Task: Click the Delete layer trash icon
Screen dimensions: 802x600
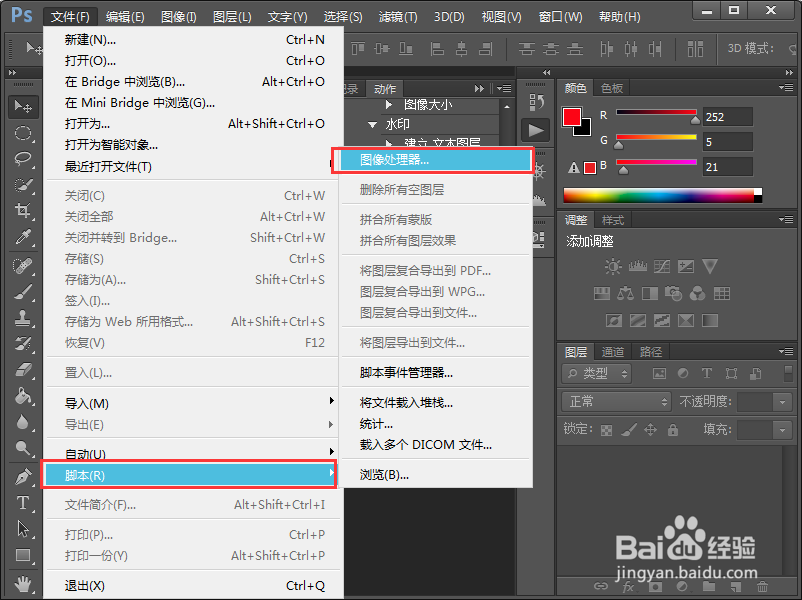Action: point(761,586)
